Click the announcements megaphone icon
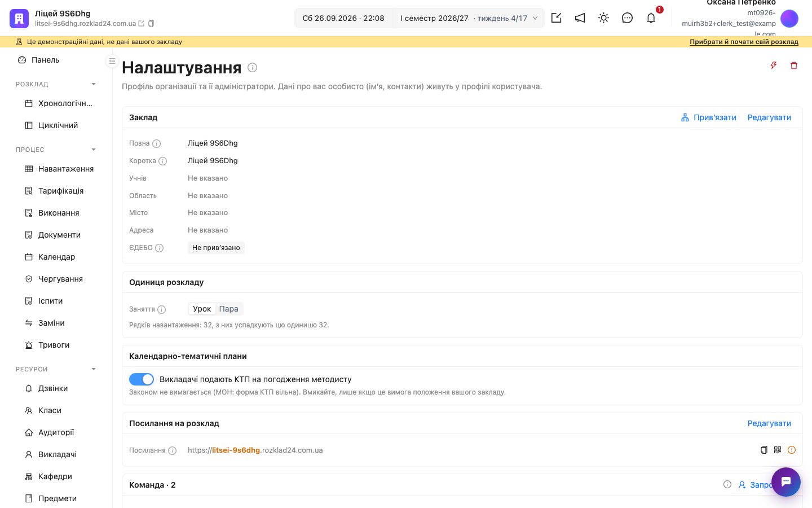The width and height of the screenshot is (812, 508). [580, 18]
